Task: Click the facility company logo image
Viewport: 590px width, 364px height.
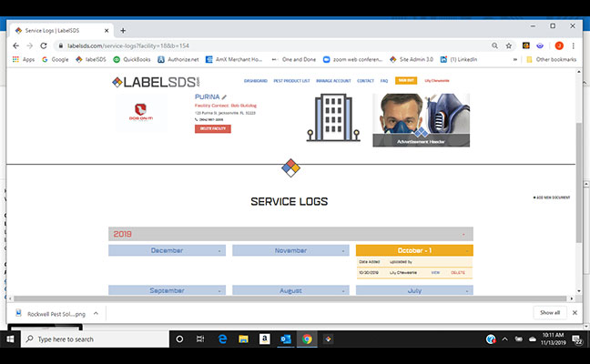Action: (141, 112)
